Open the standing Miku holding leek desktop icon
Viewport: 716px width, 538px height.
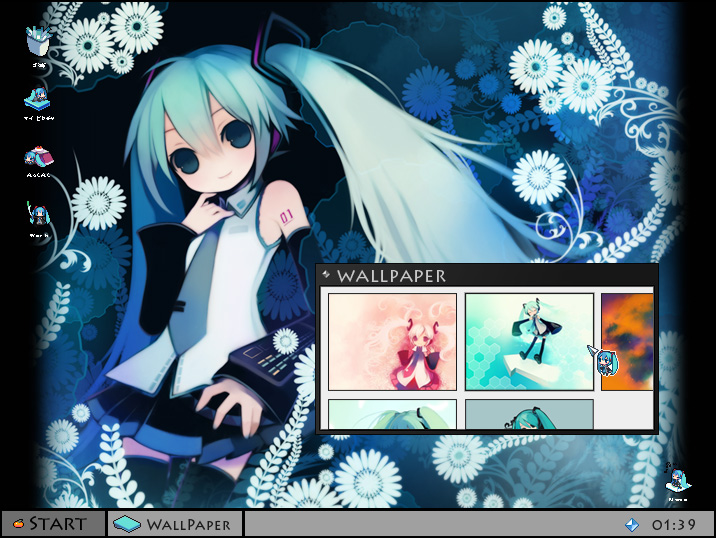pos(38,213)
